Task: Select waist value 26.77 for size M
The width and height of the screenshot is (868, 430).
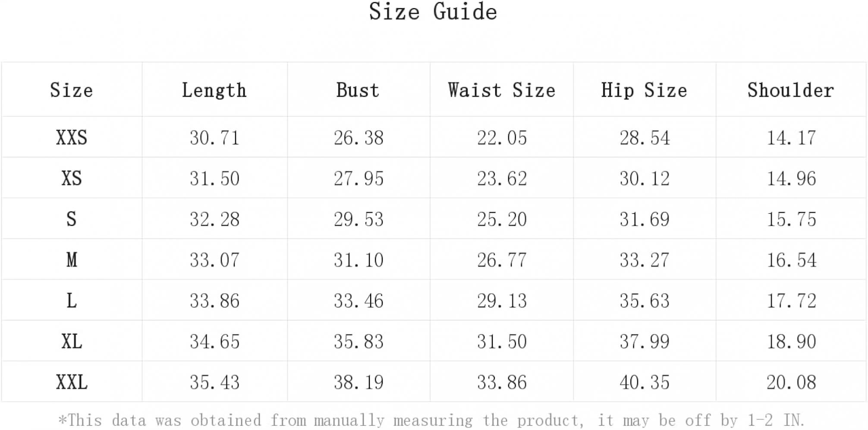Action: [x=502, y=260]
